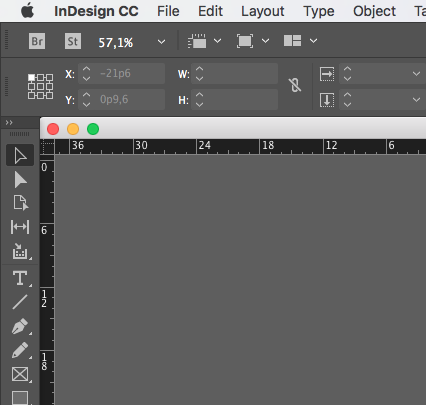This screenshot has height=405, width=426.
Task: Choose the Pen tool
Action: click(20, 326)
